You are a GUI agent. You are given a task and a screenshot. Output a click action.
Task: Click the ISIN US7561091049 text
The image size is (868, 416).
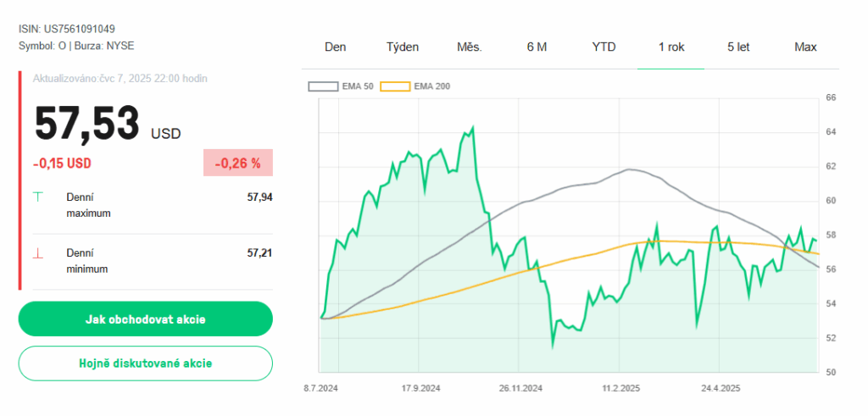tap(67, 29)
